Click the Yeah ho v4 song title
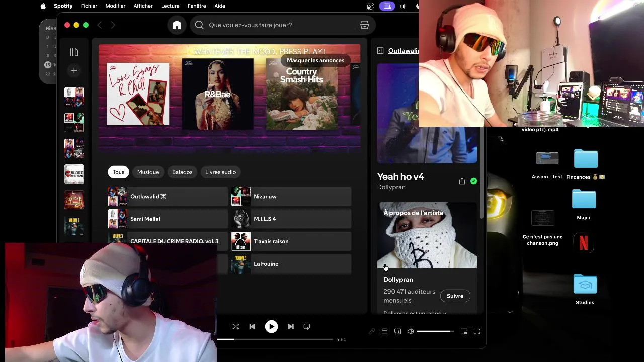The image size is (644, 362). [x=400, y=177]
